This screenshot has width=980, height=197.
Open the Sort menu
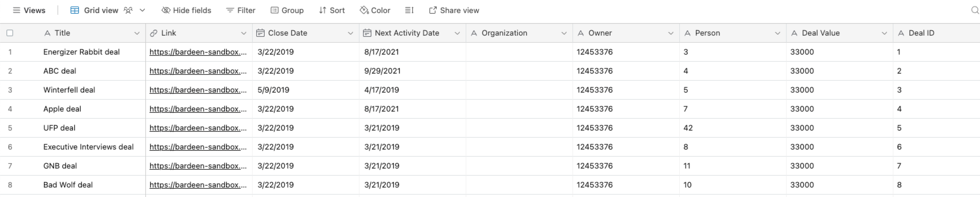tap(332, 10)
